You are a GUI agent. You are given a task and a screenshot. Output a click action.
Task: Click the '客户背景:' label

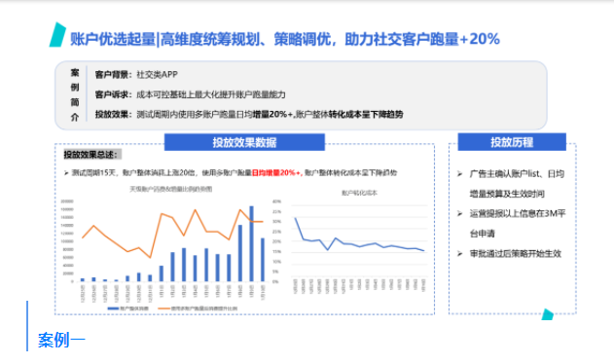(x=114, y=74)
